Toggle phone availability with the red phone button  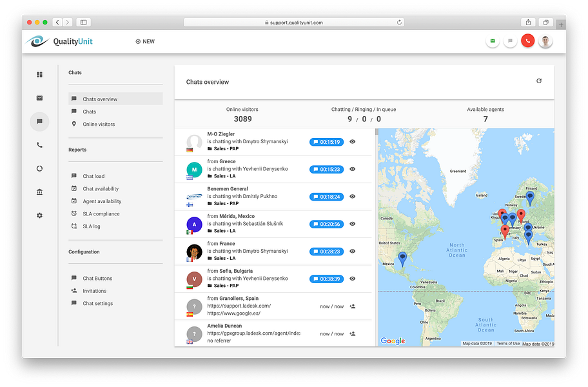coord(527,40)
